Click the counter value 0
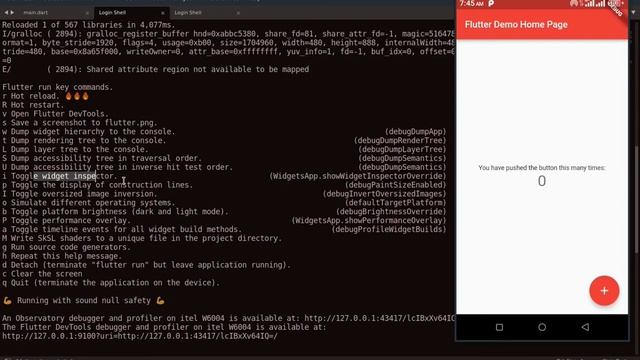640x360 pixels. click(x=542, y=181)
